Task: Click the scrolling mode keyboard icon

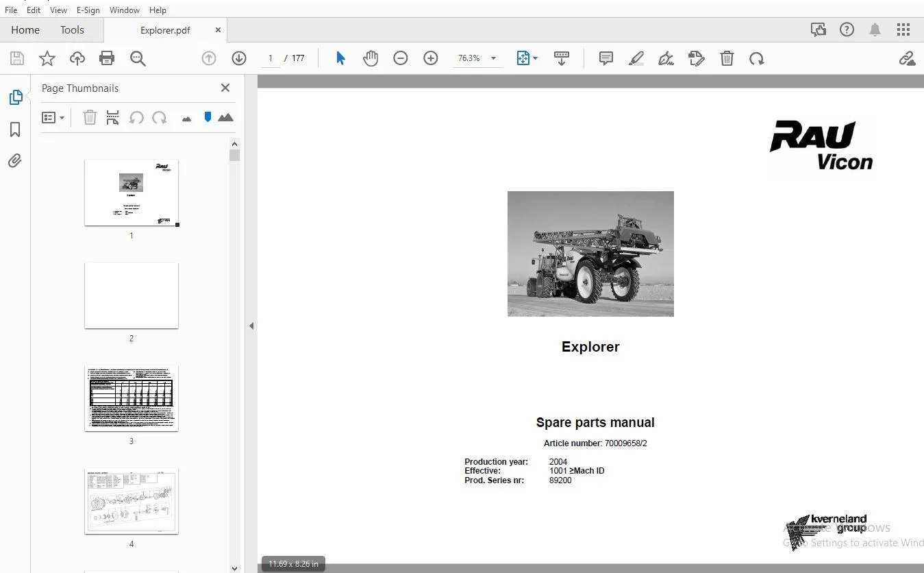Action: click(x=562, y=58)
